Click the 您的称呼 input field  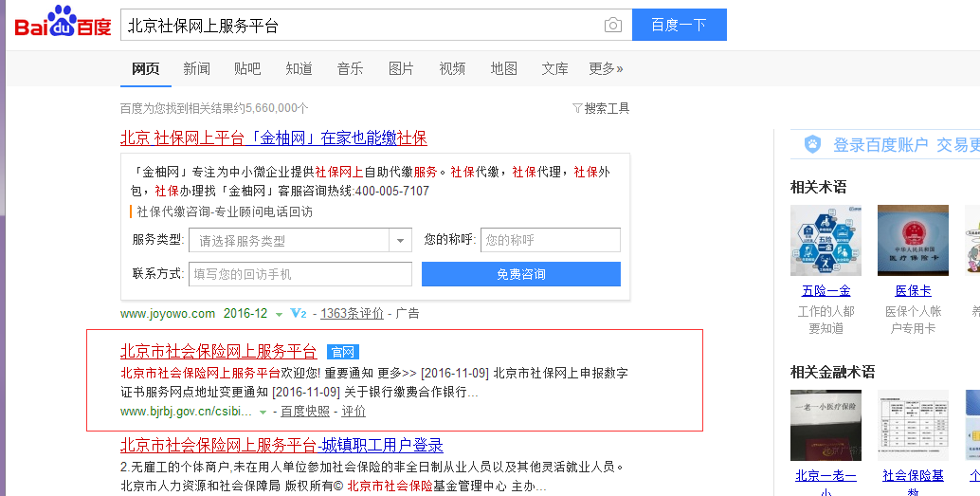(551, 240)
